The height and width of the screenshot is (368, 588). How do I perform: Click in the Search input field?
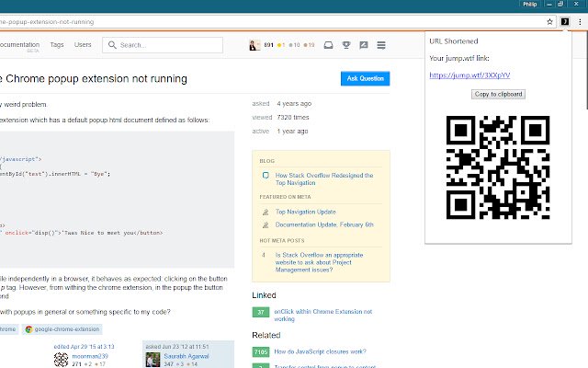[x=163, y=45]
